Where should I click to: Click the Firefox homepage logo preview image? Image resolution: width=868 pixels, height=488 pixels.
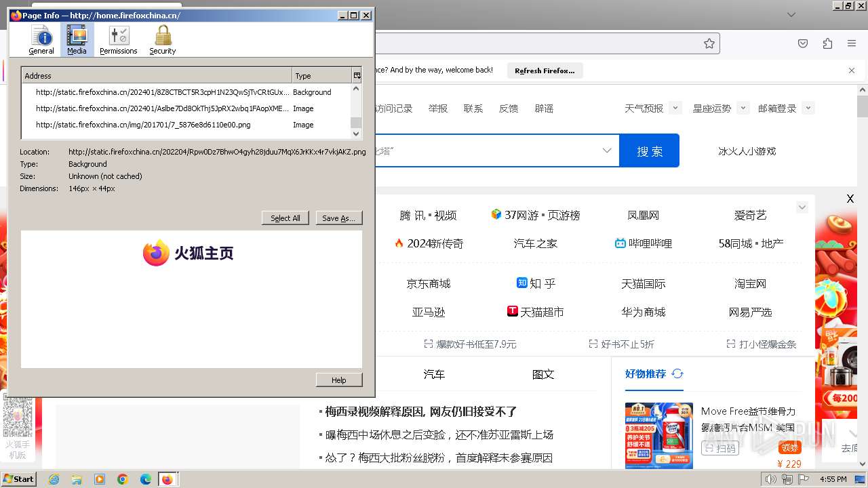pos(189,253)
